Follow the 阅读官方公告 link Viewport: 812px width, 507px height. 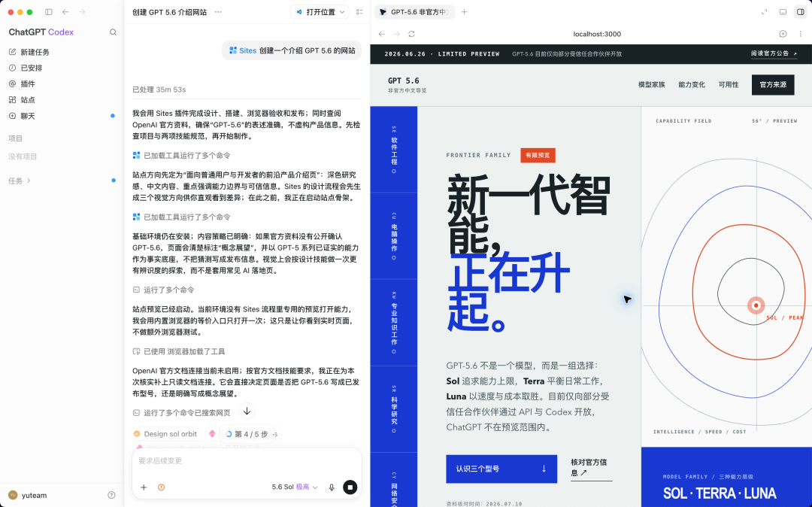[774, 53]
